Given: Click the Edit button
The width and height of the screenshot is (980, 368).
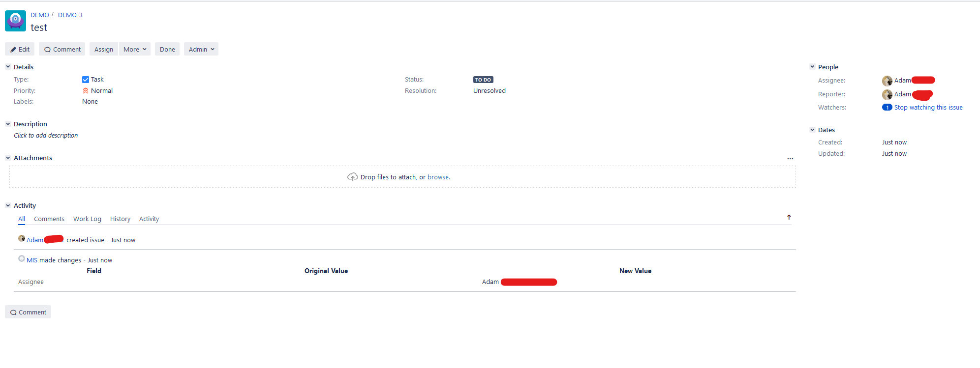Looking at the screenshot, I should (20, 49).
